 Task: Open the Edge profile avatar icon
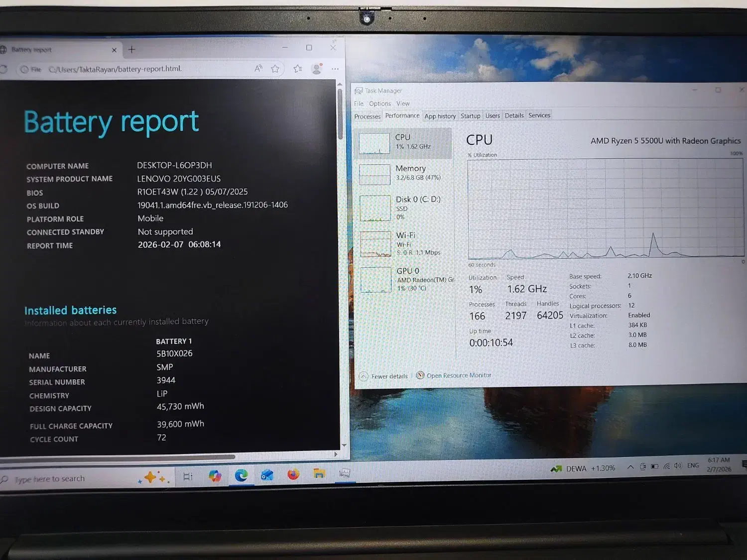click(x=317, y=69)
